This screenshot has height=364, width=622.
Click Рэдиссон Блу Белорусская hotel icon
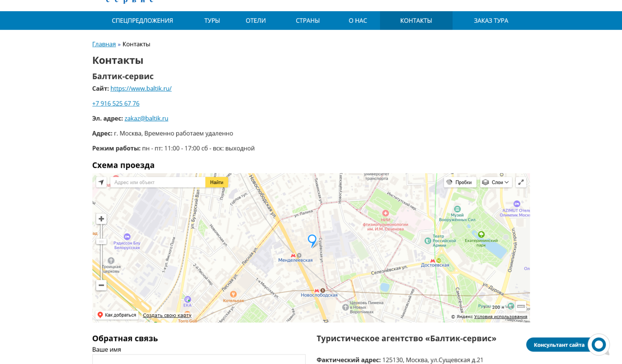point(127,237)
